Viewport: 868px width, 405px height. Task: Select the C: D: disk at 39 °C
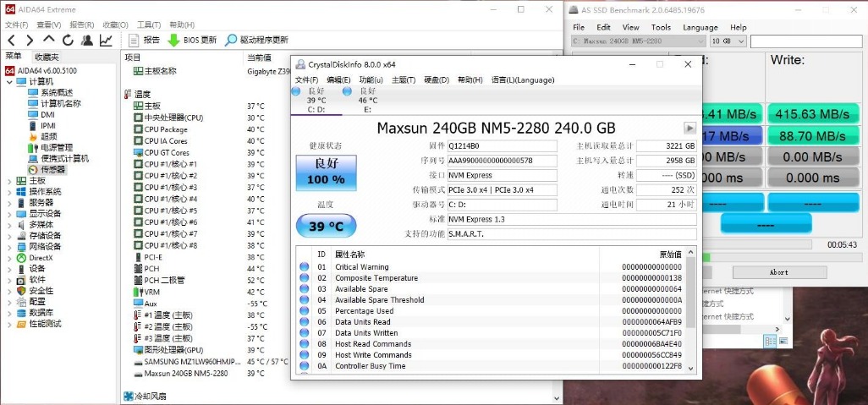[315, 100]
